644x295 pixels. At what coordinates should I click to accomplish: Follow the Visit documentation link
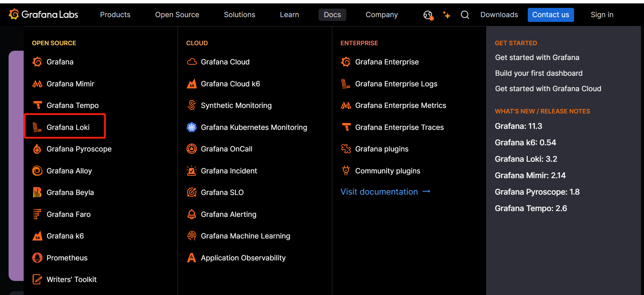point(385,192)
